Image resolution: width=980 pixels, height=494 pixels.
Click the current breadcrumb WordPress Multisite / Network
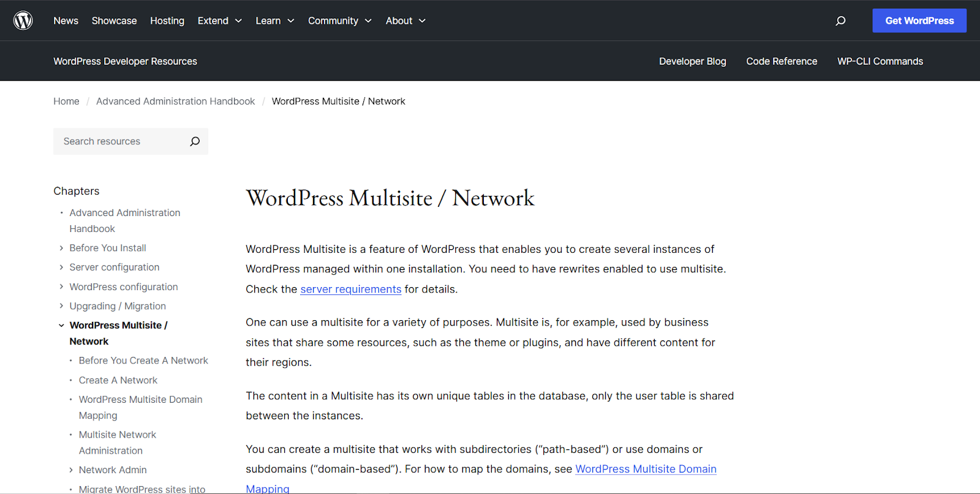click(x=339, y=102)
